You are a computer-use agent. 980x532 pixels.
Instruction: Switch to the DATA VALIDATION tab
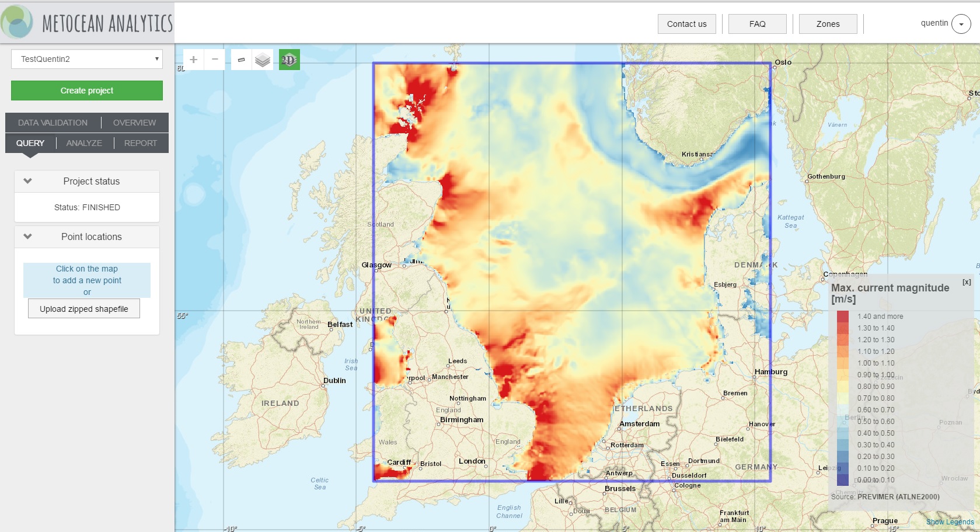53,123
